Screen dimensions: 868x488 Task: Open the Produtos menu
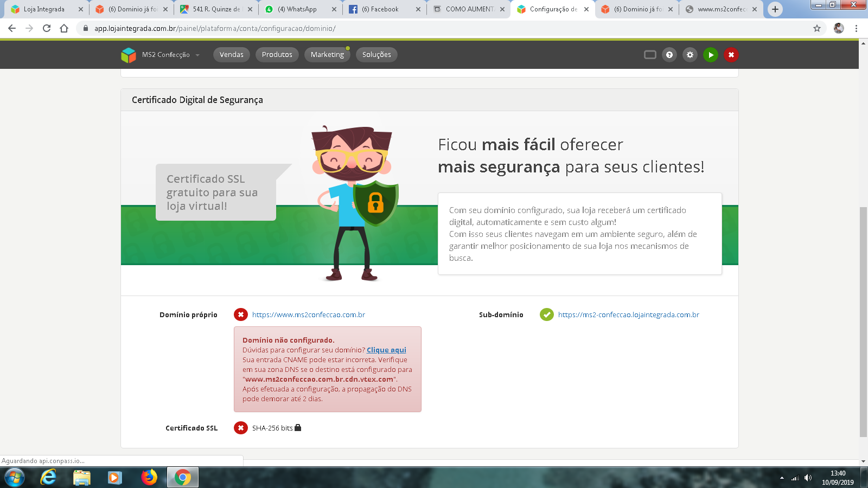[277, 55]
